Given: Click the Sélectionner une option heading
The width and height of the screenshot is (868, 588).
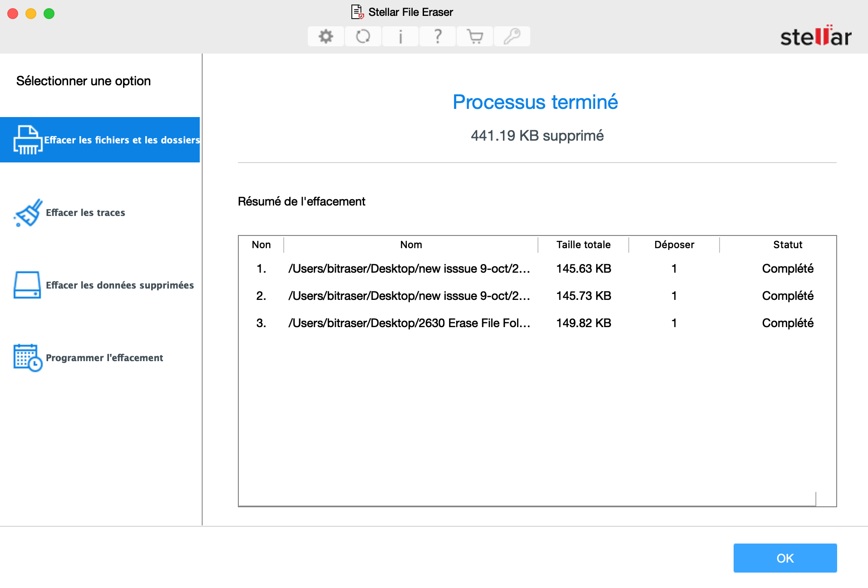Looking at the screenshot, I should [x=84, y=81].
